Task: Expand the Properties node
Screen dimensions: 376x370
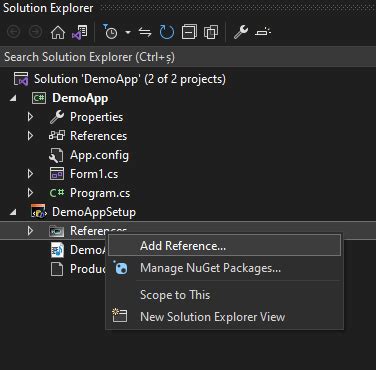Action: (30, 117)
